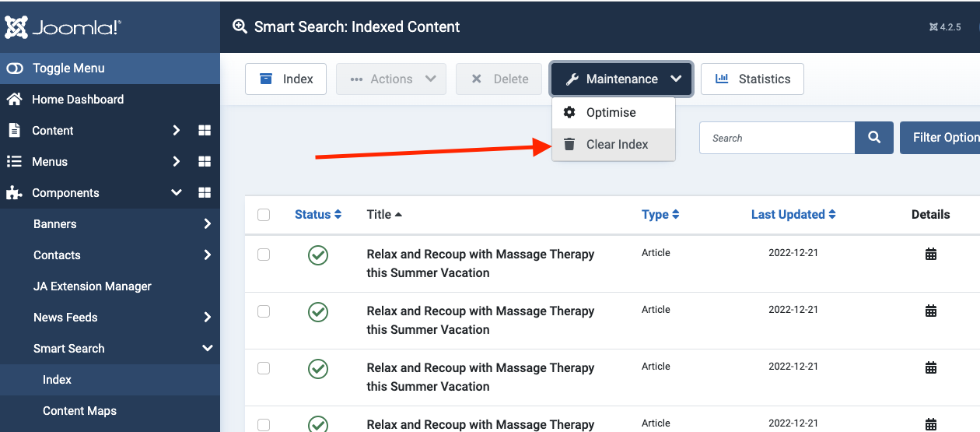Collapse the Smart Search sidebar section
The height and width of the screenshot is (432, 980).
pos(207,349)
